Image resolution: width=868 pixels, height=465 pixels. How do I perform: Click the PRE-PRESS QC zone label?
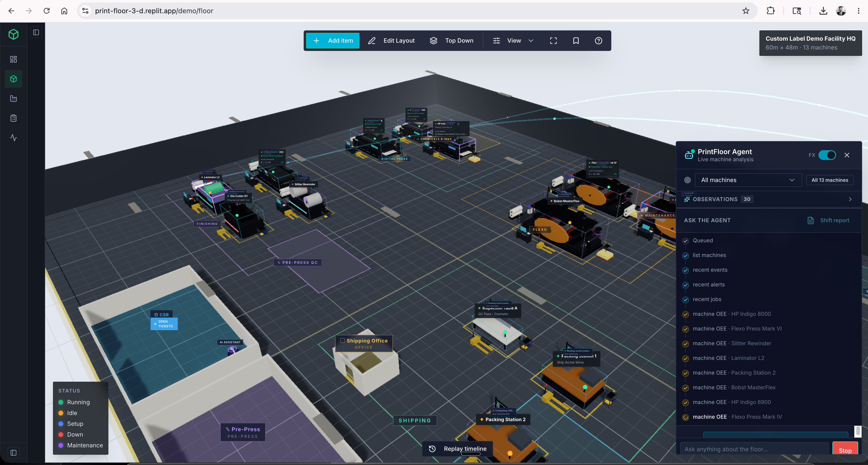pyautogui.click(x=297, y=263)
